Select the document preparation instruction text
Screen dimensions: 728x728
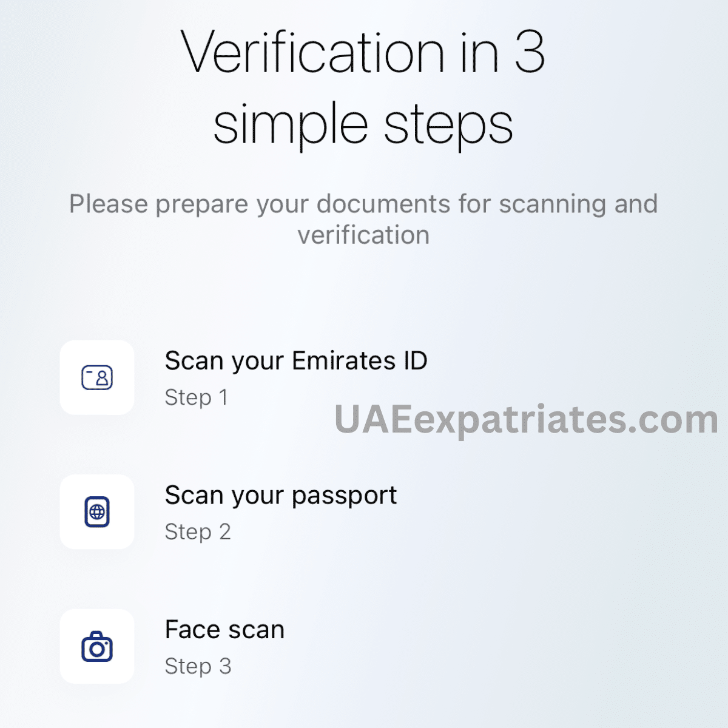click(364, 218)
